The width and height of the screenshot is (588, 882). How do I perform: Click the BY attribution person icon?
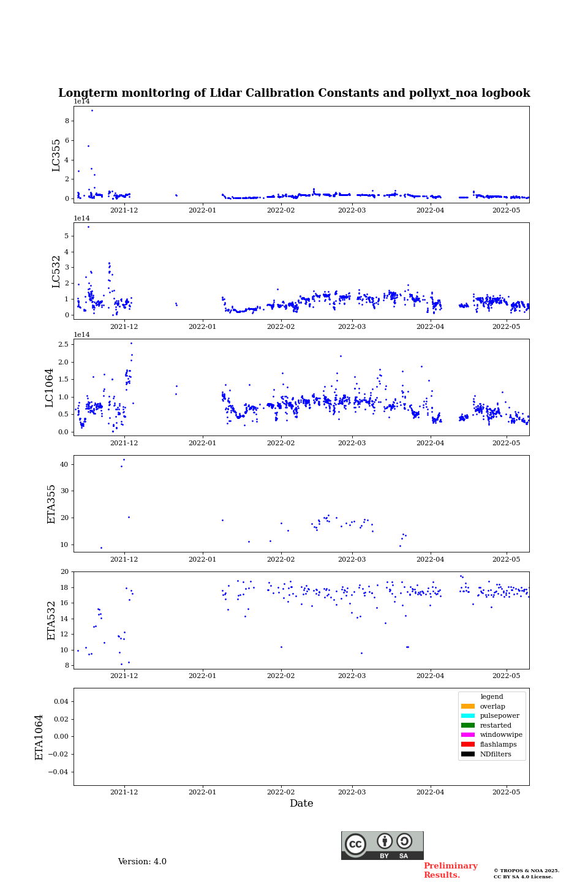click(x=385, y=841)
